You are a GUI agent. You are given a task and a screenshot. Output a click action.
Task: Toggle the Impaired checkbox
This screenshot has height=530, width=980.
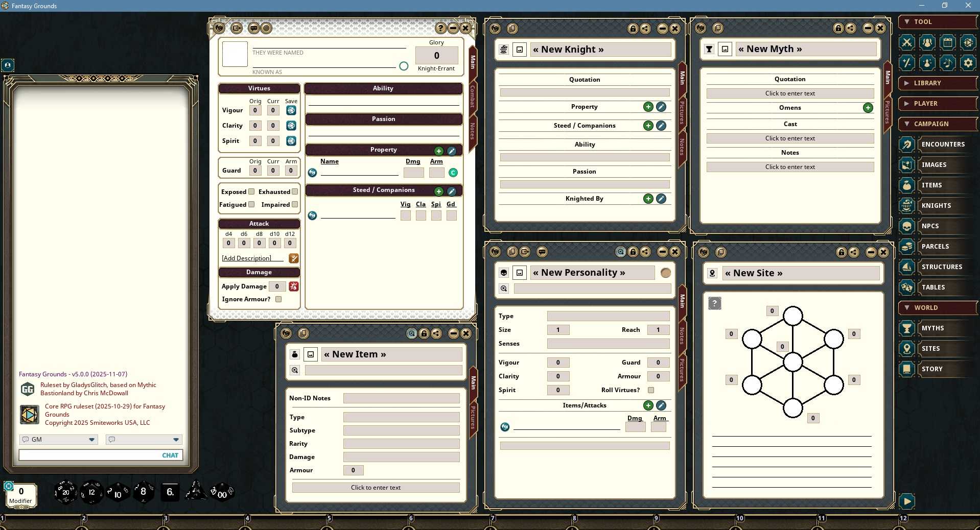(x=295, y=205)
